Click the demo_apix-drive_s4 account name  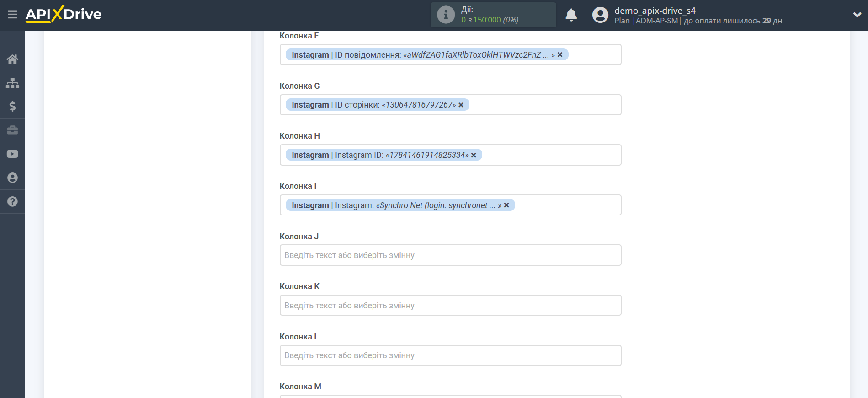(x=655, y=11)
